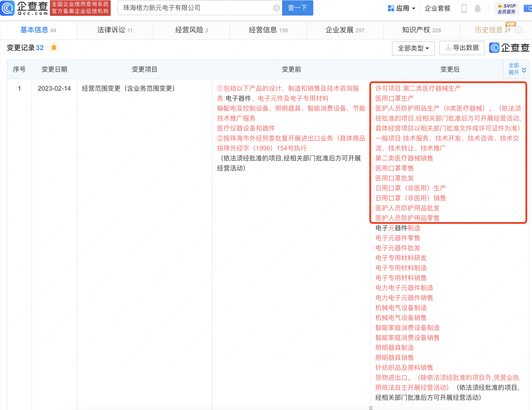Switch to 经营风险 tab
This screenshot has height=410, width=532.
[192, 30]
